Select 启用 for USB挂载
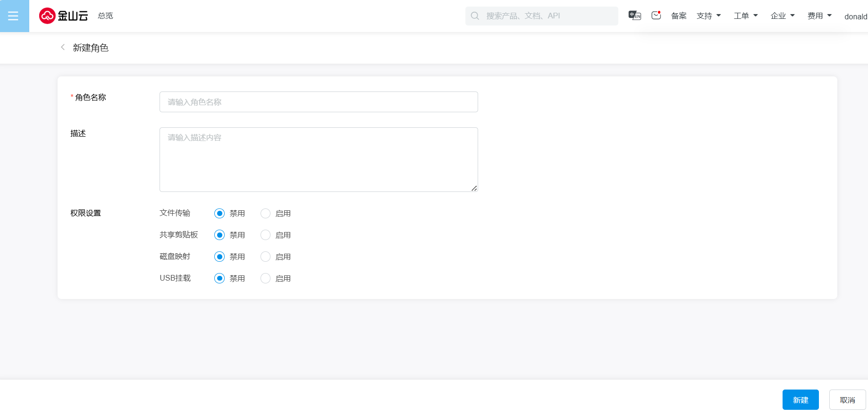868x415 pixels. point(266,279)
